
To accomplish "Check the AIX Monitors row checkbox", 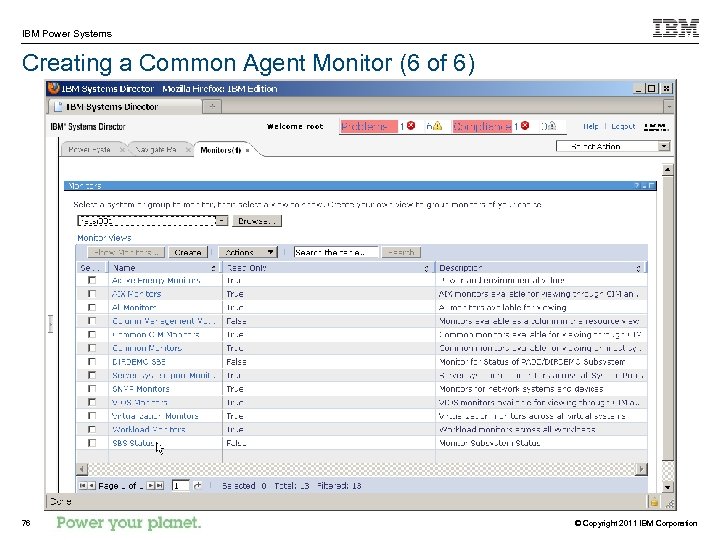I will point(92,293).
